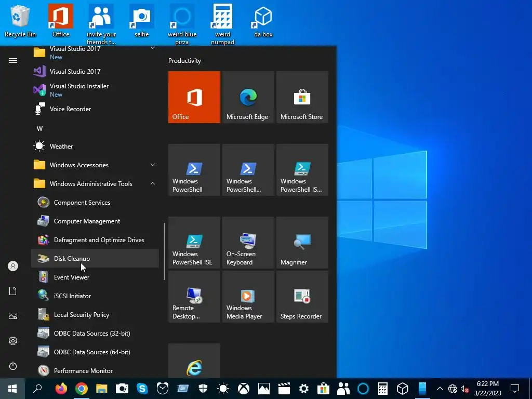Image resolution: width=532 pixels, height=399 pixels.
Task: Collapse the Windows Administrative Tools folder
Action: click(x=95, y=183)
